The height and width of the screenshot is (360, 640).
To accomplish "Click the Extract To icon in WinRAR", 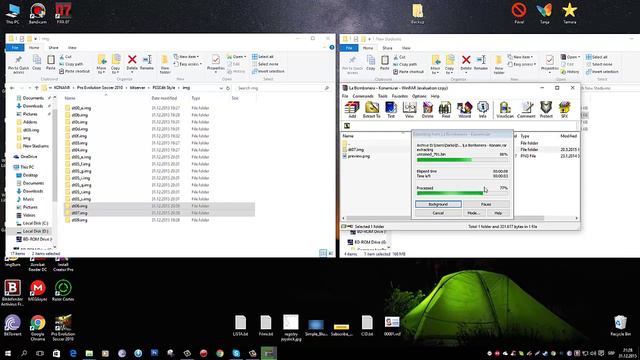I will tap(371, 110).
